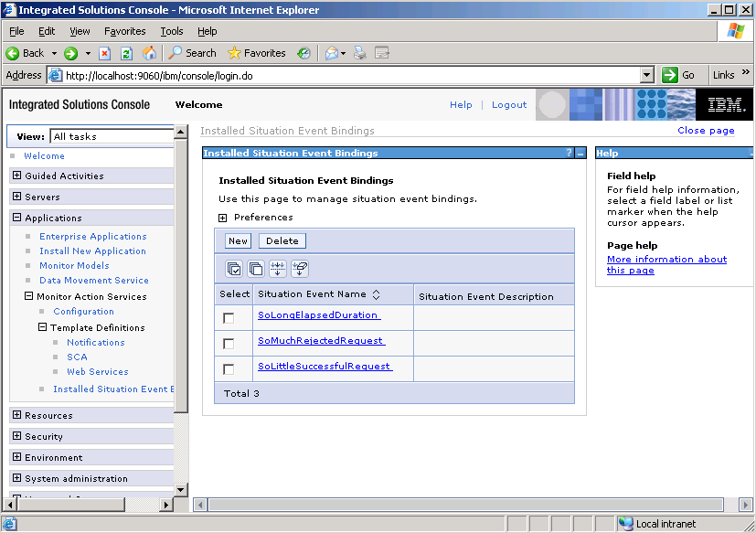Open the View menu
The height and width of the screenshot is (533, 756).
80,31
